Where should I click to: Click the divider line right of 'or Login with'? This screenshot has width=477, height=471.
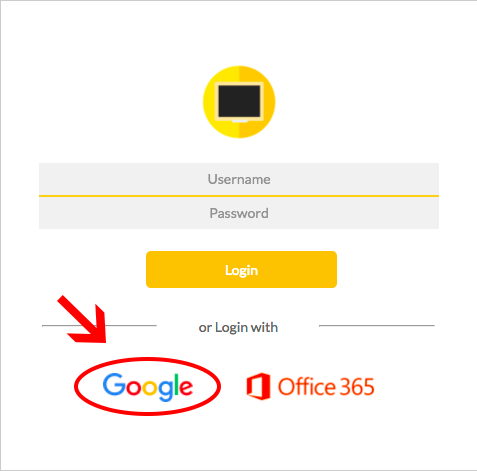click(377, 325)
